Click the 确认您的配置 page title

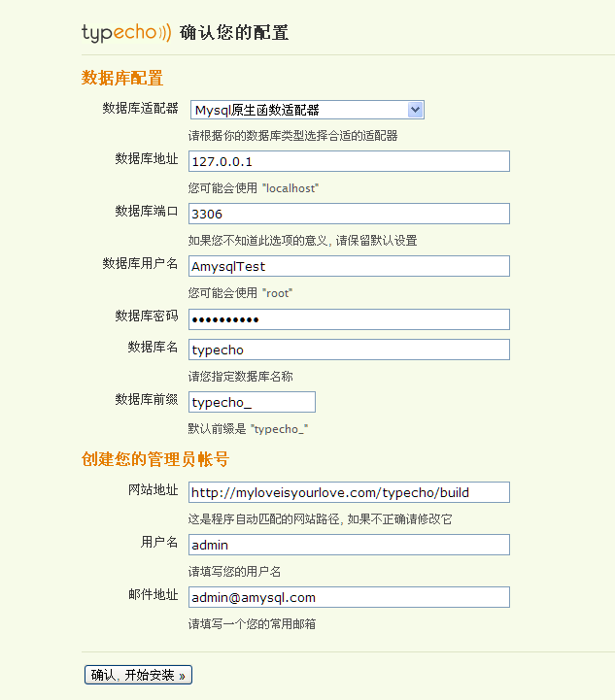click(234, 32)
